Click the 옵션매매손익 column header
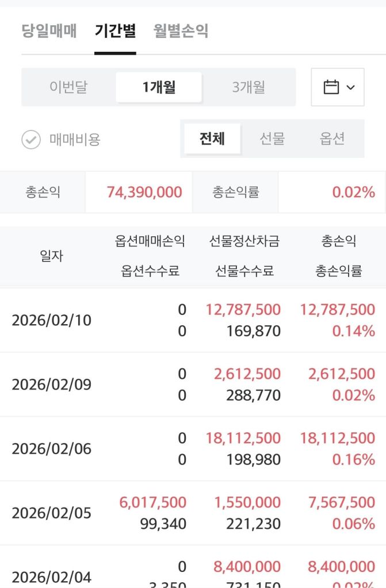The image size is (386, 588). 150,241
